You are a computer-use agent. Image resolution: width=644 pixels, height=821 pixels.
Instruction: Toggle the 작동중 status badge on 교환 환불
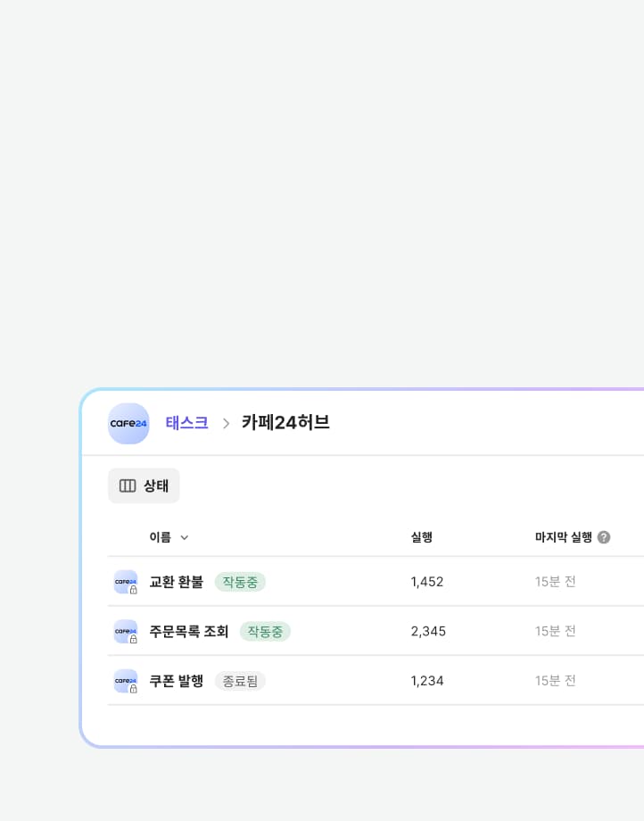click(240, 581)
